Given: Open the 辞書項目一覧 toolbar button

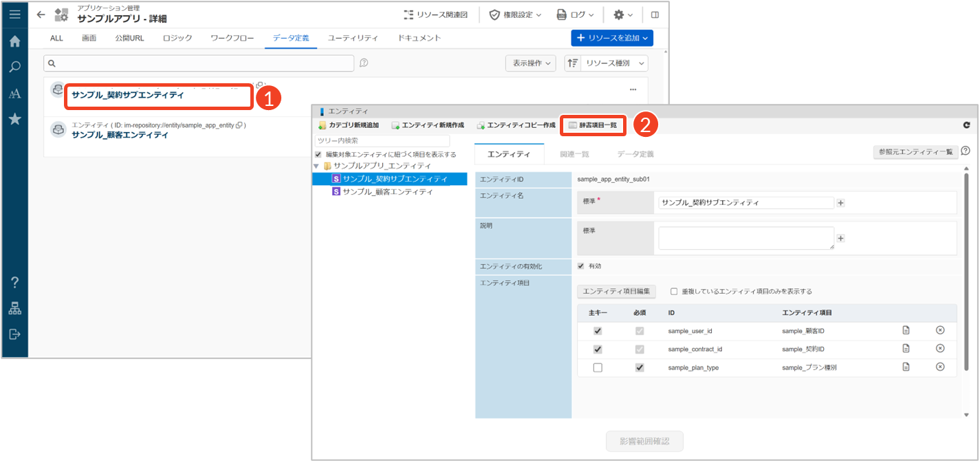Looking at the screenshot, I should pos(593,125).
